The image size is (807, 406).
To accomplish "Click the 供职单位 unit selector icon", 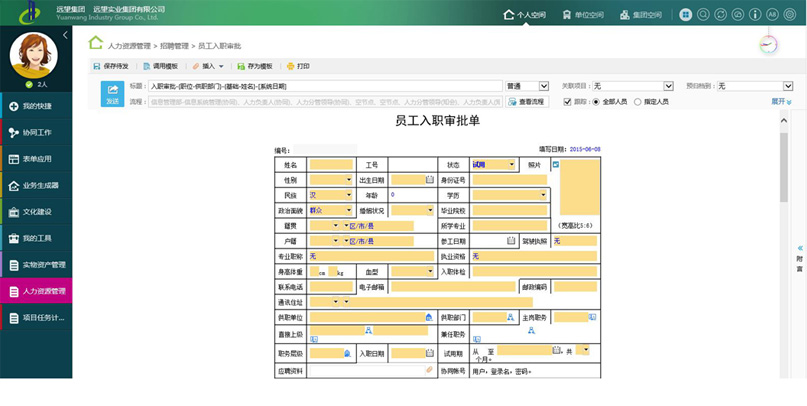I will coord(429,317).
